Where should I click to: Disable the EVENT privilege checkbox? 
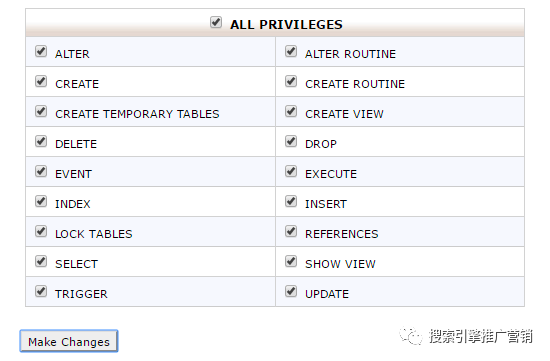click(41, 172)
